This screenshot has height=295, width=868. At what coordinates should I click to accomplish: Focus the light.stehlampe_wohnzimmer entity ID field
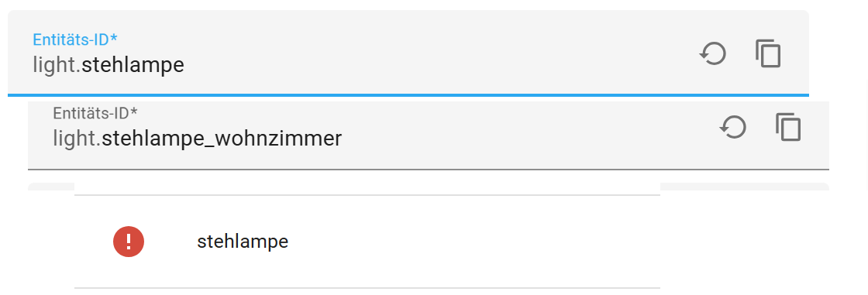coord(429,135)
